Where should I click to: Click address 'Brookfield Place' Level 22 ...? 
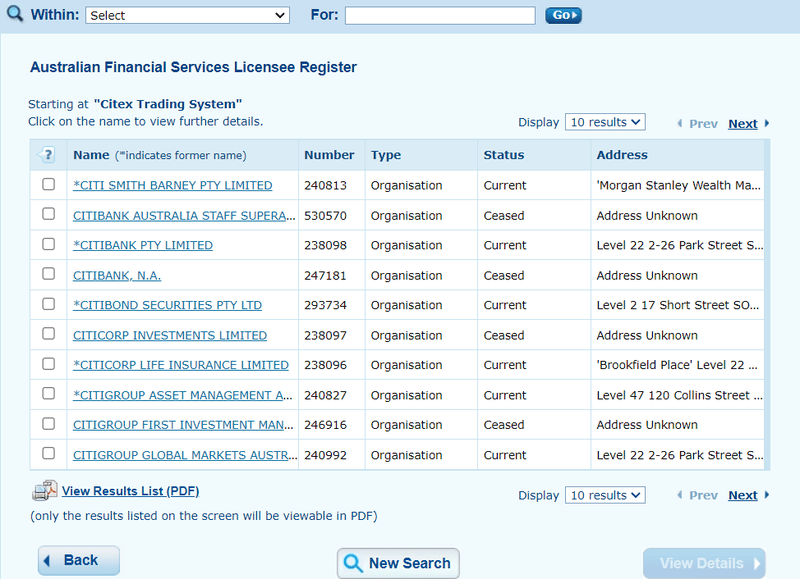(x=677, y=365)
